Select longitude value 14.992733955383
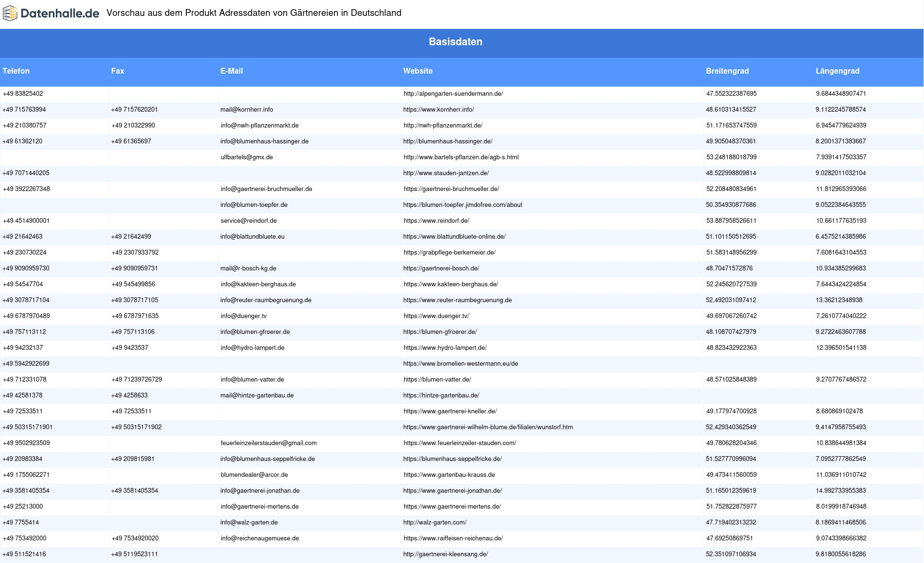This screenshot has height=563, width=924. pyautogui.click(x=841, y=491)
